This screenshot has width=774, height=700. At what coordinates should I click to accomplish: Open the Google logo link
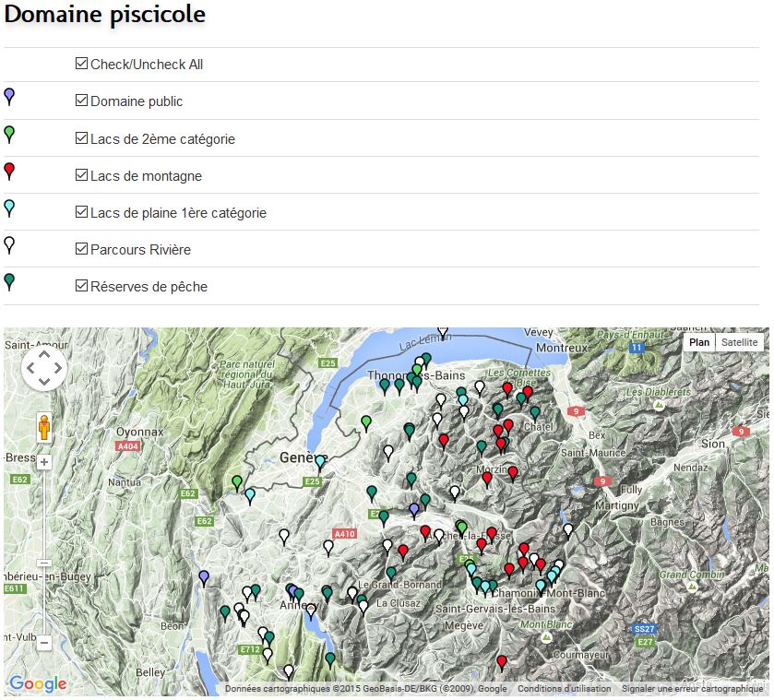coord(38,683)
